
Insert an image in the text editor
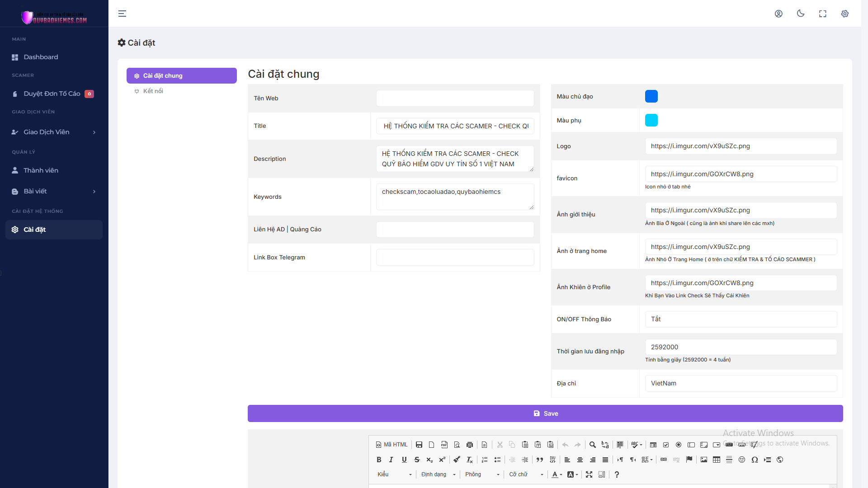tap(703, 460)
